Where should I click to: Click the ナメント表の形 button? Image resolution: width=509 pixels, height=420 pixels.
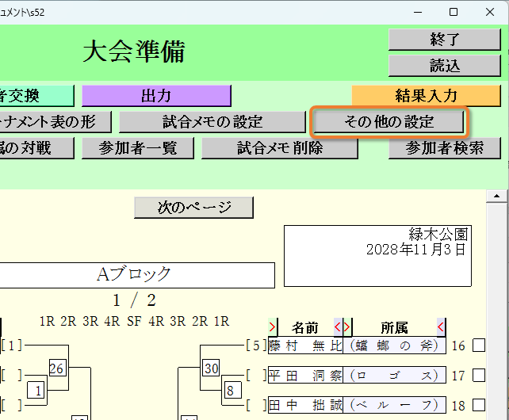pyautogui.click(x=55, y=122)
